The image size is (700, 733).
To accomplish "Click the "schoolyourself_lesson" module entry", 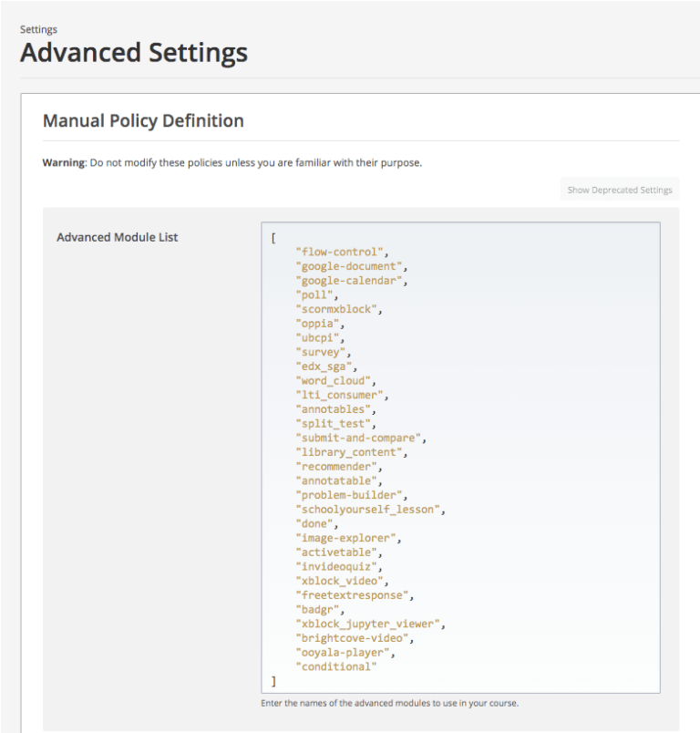I will pyautogui.click(x=368, y=510).
